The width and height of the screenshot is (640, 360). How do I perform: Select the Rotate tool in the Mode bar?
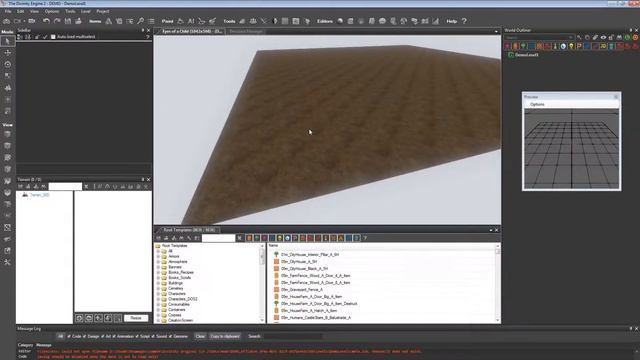point(7,64)
